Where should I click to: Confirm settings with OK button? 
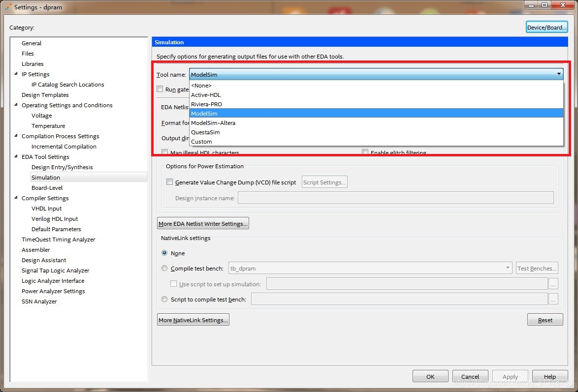430,377
